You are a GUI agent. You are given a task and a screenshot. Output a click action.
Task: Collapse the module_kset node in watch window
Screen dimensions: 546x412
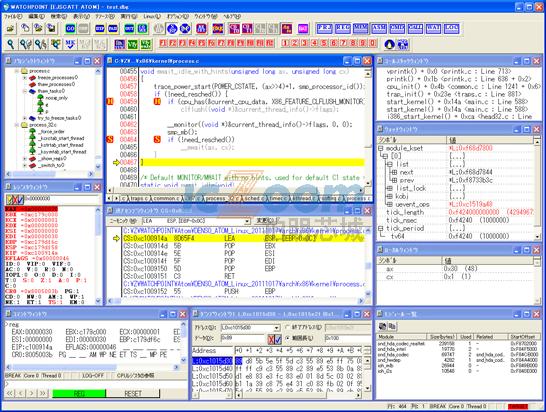(x=381, y=148)
